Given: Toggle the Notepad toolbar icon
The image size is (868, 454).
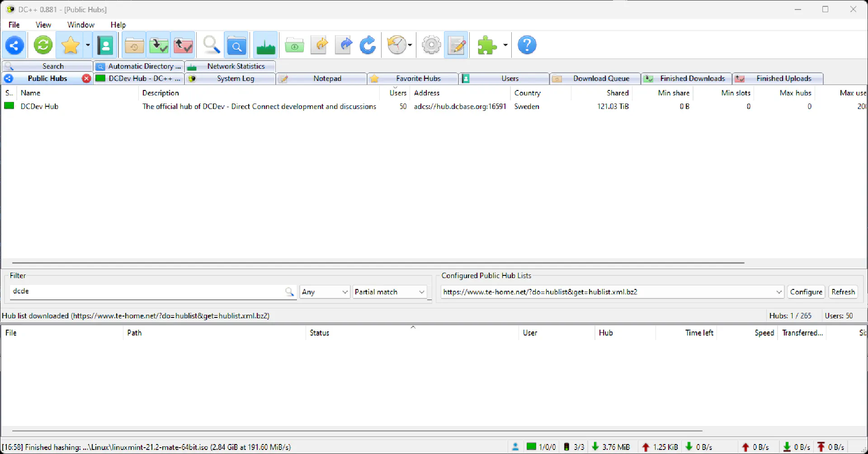Looking at the screenshot, I should (x=457, y=45).
